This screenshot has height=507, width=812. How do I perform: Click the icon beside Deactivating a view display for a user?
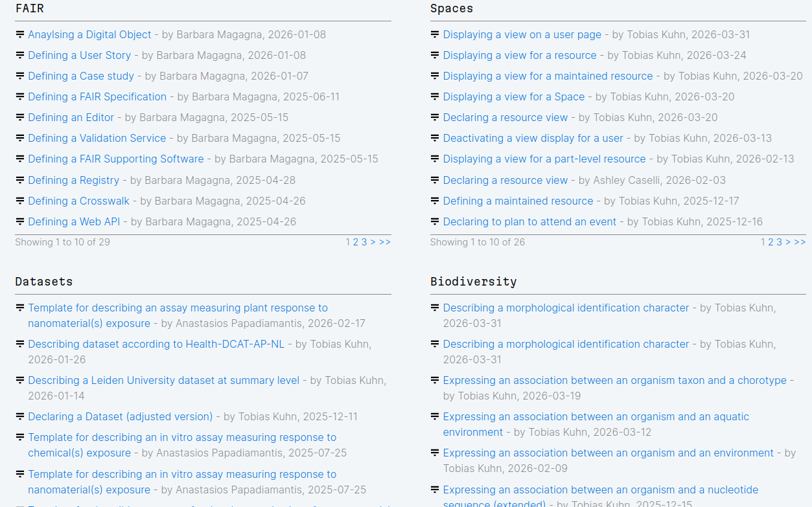pos(435,139)
